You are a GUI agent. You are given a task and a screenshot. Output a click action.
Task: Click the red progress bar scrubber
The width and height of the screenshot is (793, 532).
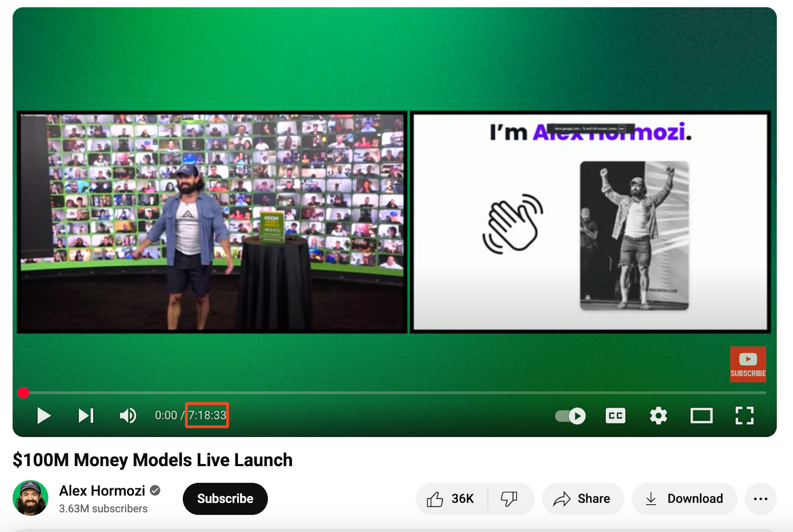click(x=23, y=393)
